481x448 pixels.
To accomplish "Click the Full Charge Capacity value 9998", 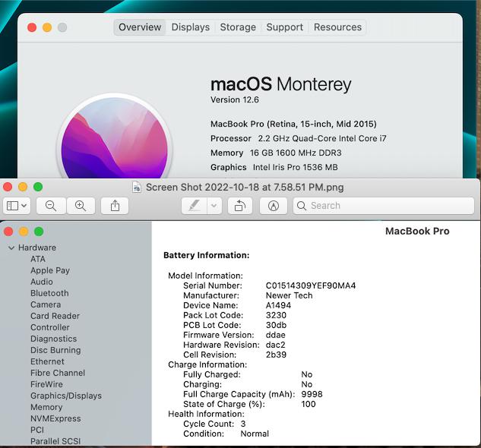I will [x=312, y=394].
